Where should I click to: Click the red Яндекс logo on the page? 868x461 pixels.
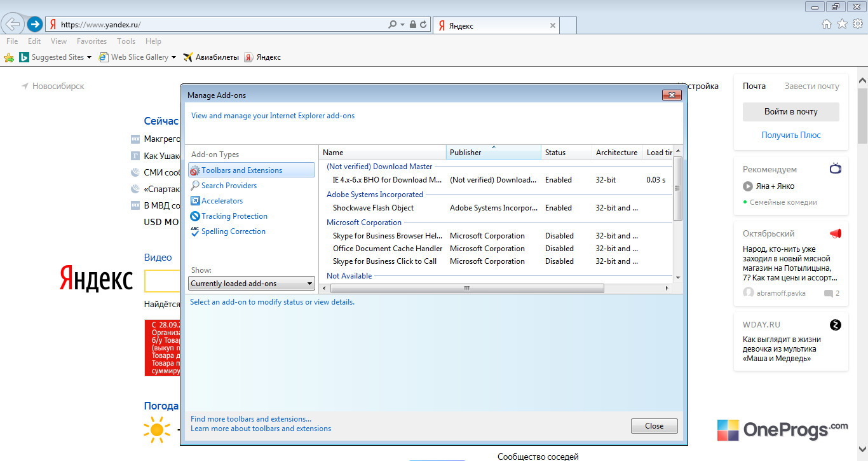point(97,279)
